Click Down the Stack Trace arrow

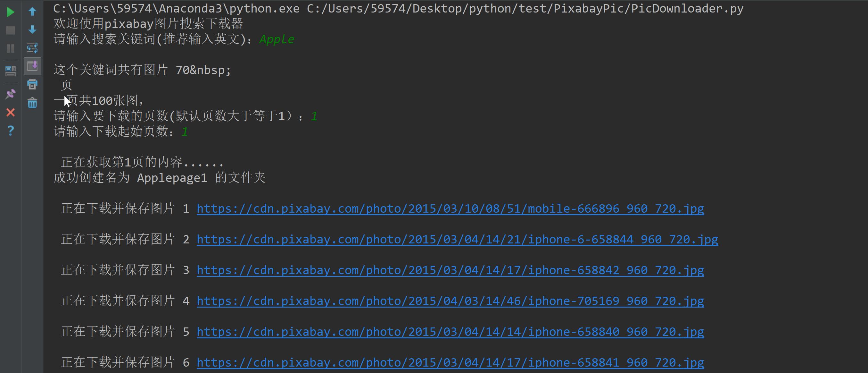(32, 30)
